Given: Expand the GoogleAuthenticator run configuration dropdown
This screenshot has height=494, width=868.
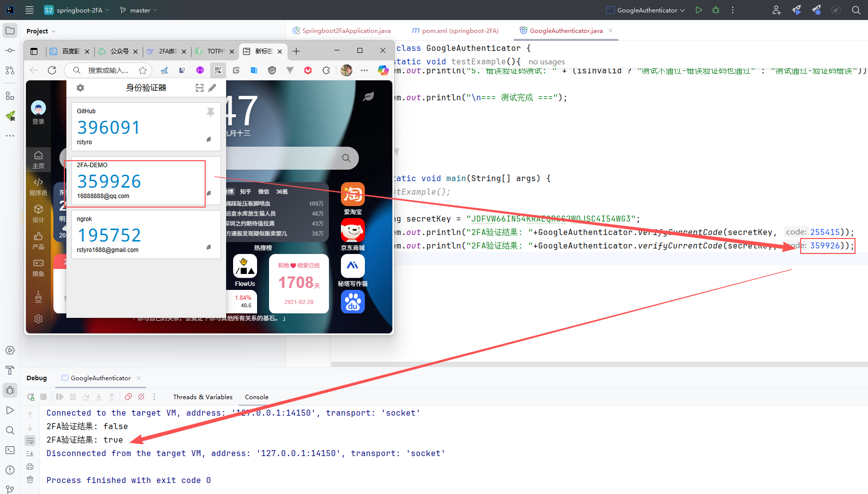Looking at the screenshot, I should 646,10.
